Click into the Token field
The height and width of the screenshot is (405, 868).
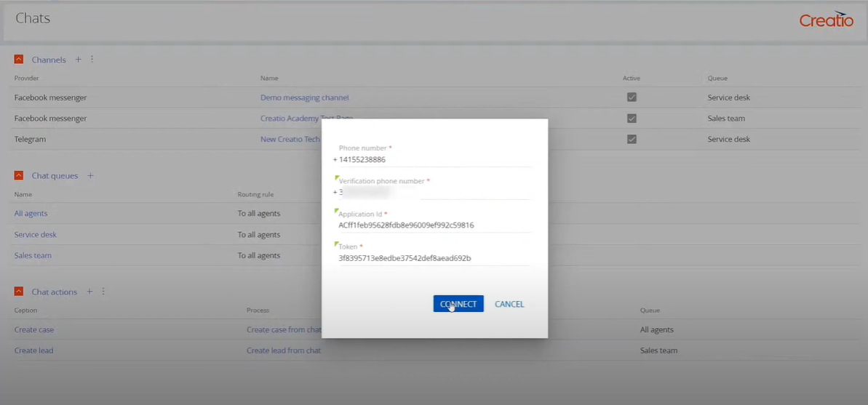click(434, 258)
